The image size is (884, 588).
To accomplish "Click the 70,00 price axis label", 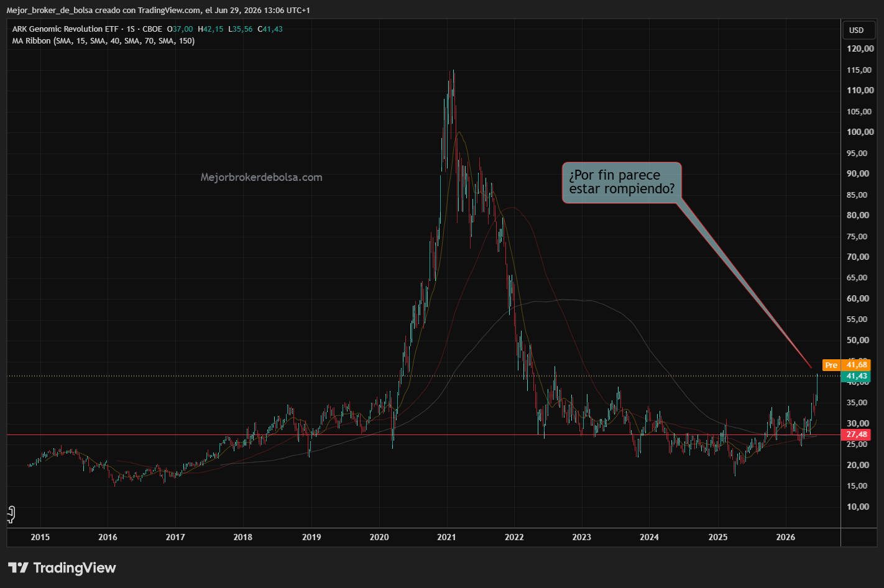I will click(858, 257).
